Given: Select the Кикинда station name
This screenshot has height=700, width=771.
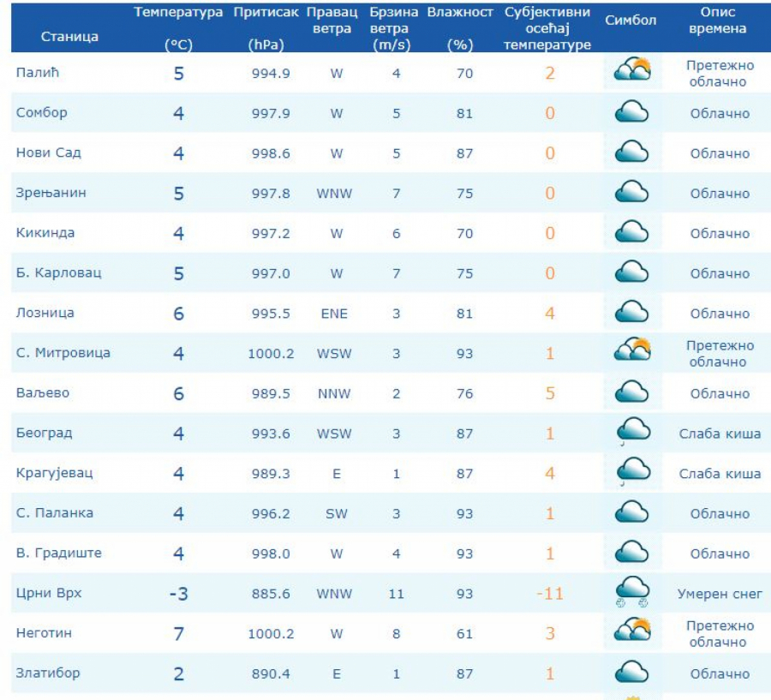Looking at the screenshot, I should tap(45, 233).
